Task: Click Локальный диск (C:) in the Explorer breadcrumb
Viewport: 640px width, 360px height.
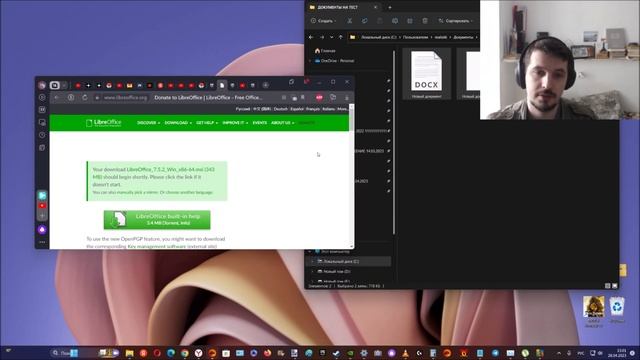Action: [x=379, y=37]
